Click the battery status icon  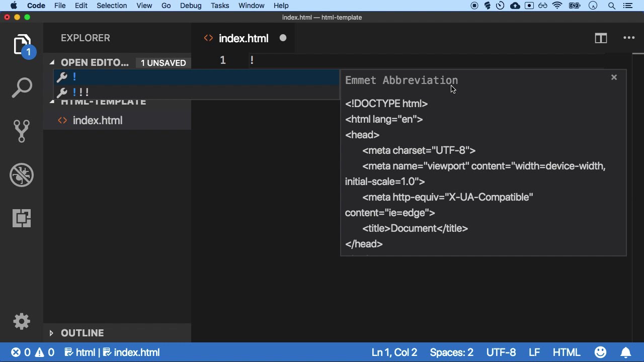click(x=575, y=6)
